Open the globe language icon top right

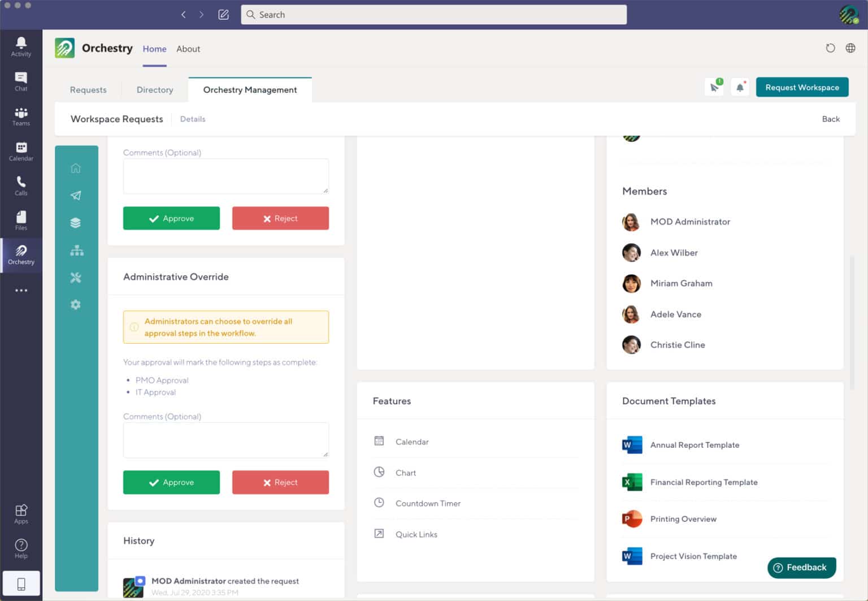[x=850, y=48]
